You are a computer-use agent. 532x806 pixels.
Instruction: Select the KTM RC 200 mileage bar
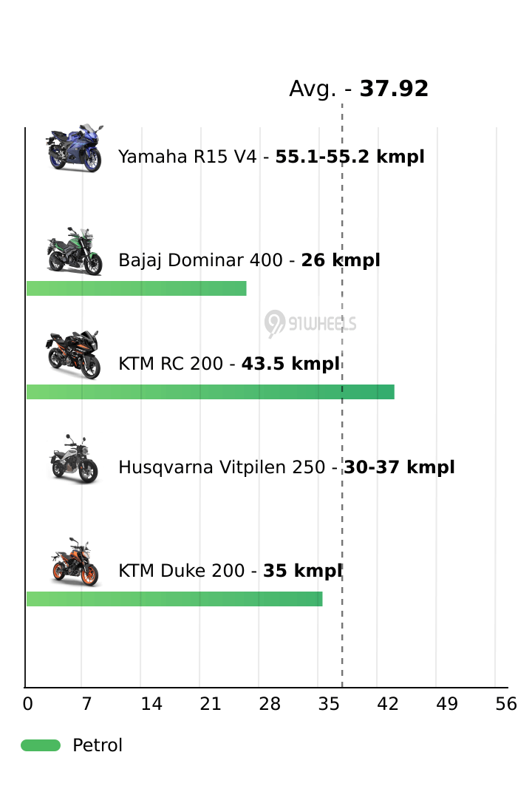[x=211, y=392]
